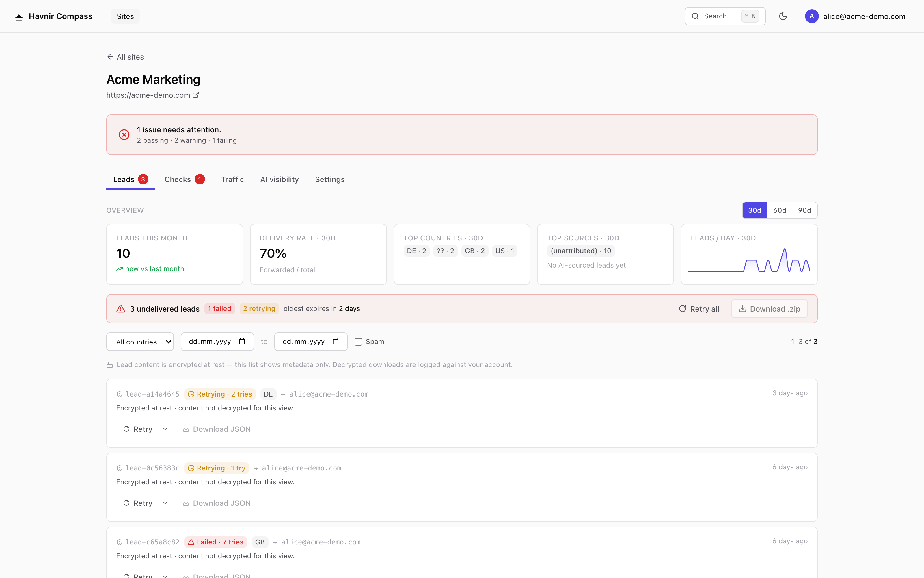Click the 2 retrying badge
The image size is (924, 578).
(x=259, y=308)
